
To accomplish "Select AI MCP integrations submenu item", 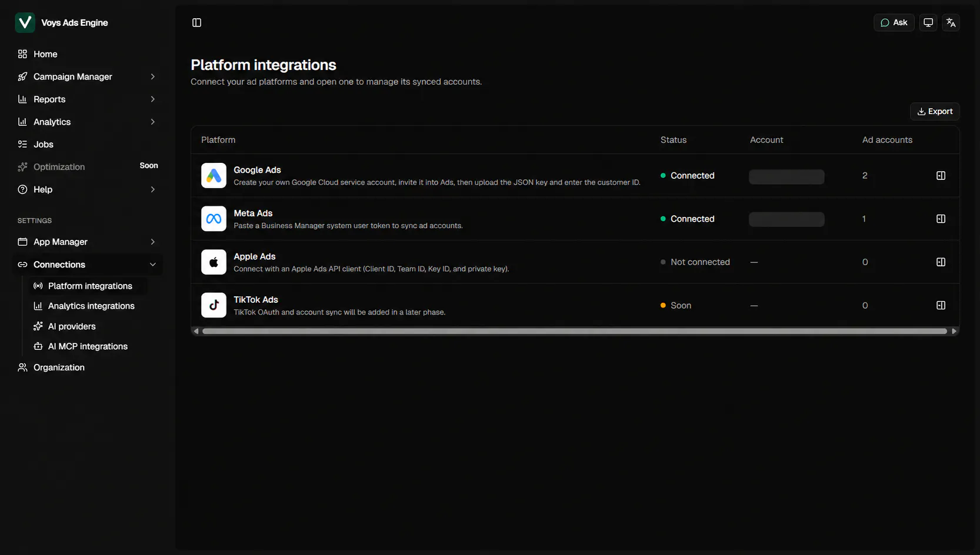I will click(x=88, y=347).
